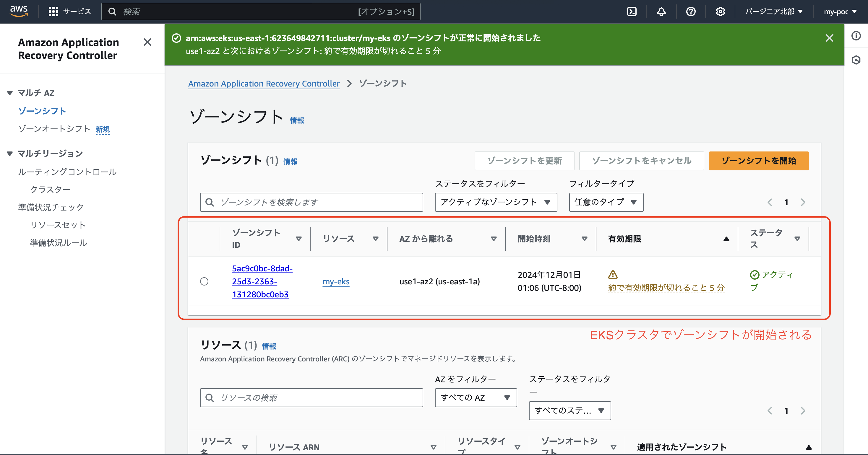Screen dimensions: 868x455
Task: Open the my-poc account menu
Action: (x=840, y=12)
